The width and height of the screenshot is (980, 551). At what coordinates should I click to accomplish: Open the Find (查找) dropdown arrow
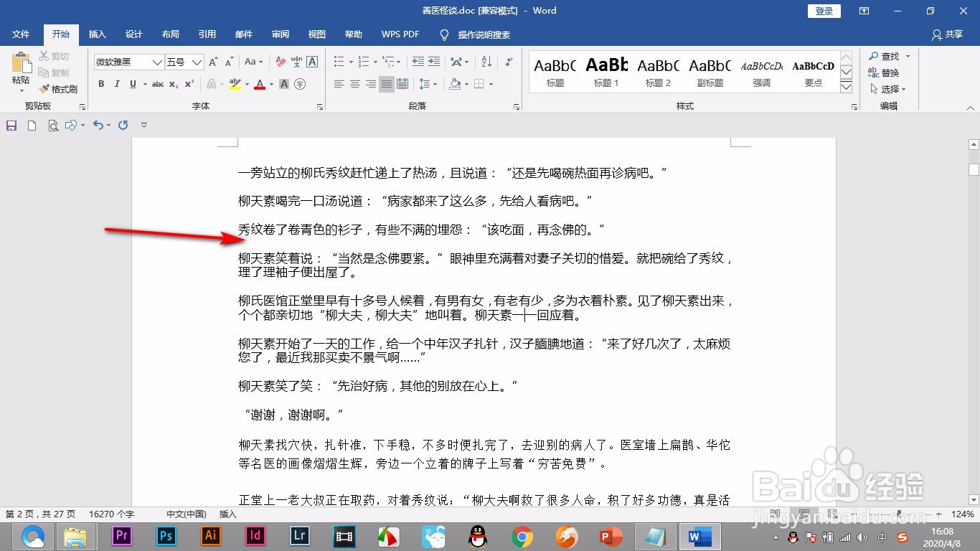pos(908,57)
